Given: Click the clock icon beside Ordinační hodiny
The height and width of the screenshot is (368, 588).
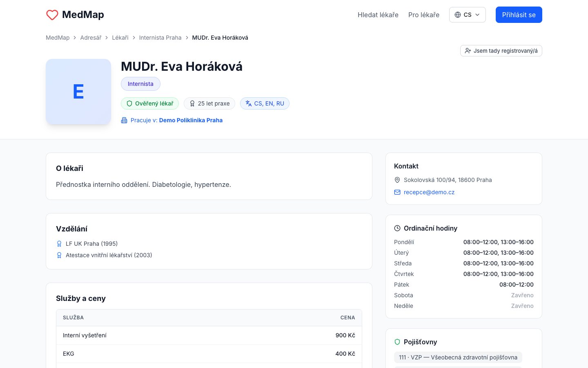Looking at the screenshot, I should tap(397, 228).
